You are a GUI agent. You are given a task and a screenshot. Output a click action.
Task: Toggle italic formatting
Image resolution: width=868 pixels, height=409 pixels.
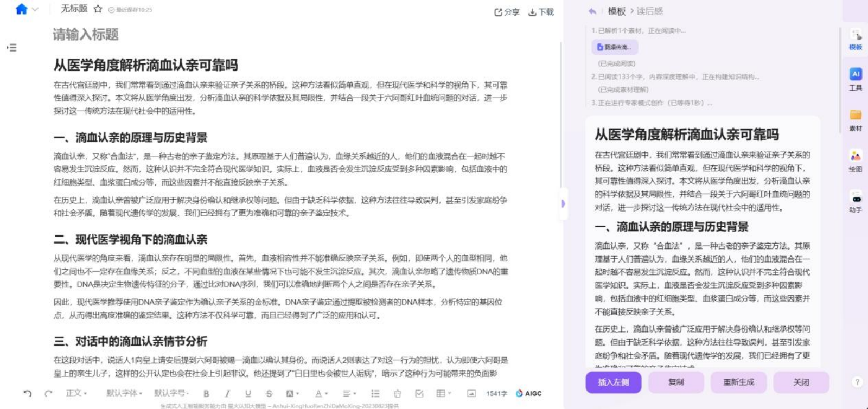pyautogui.click(x=227, y=394)
